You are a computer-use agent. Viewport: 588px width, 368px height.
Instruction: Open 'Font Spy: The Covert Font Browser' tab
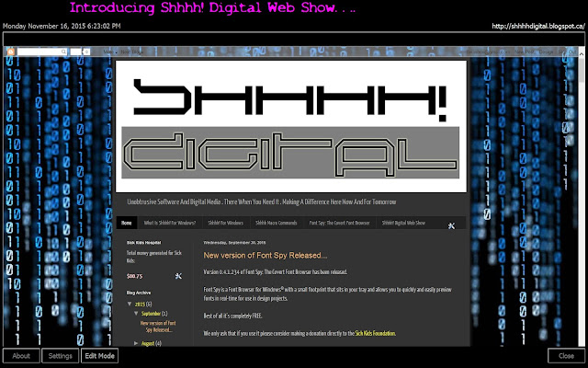click(x=339, y=223)
